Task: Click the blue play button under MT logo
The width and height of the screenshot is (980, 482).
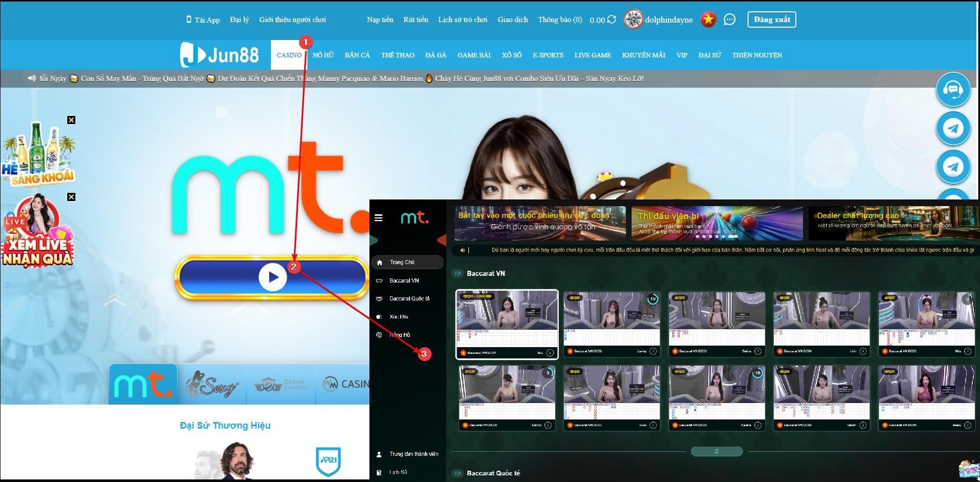Action: click(x=272, y=277)
